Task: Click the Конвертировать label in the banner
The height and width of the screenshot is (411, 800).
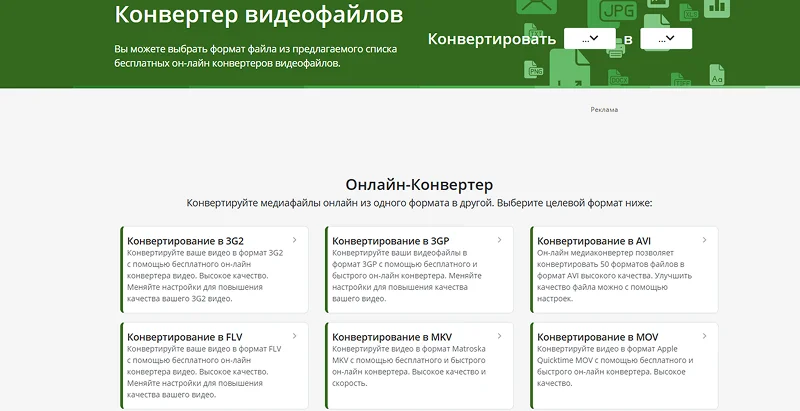Action: point(491,39)
